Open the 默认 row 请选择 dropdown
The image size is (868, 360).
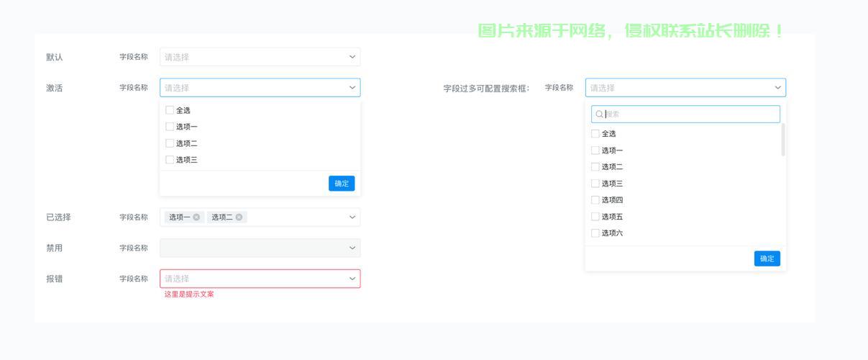point(252,57)
